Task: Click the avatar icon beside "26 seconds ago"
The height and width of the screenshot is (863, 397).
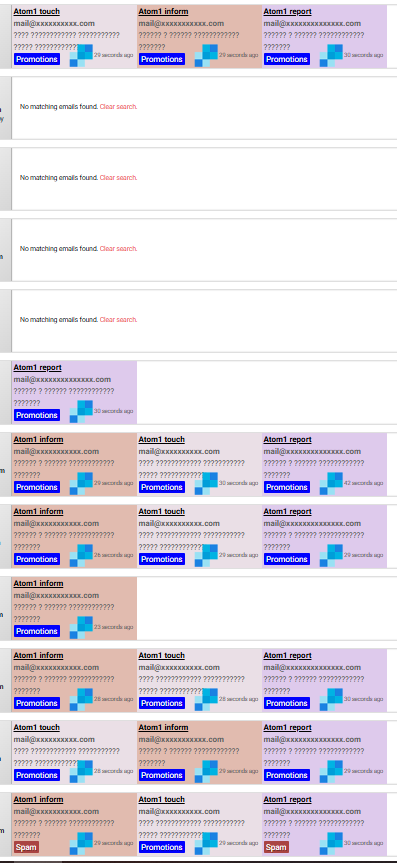Action: (x=81, y=555)
